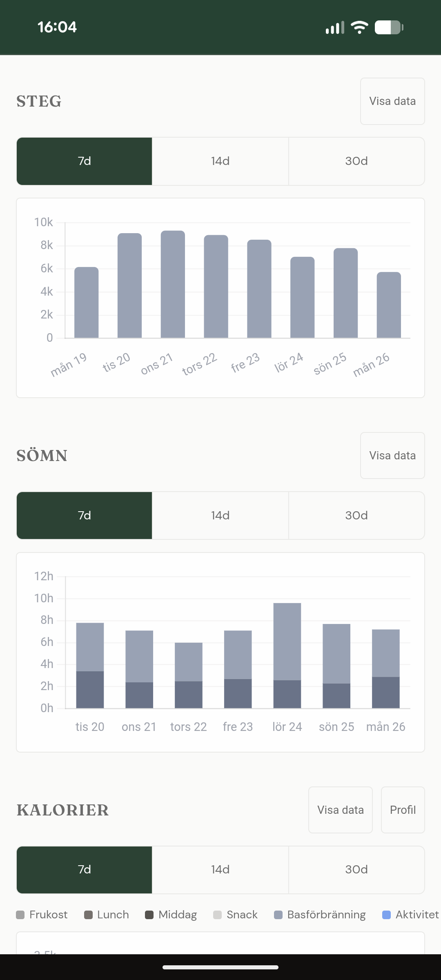Screen dimensions: 441x980
Task: Select 30d range for Kalorier
Action: click(356, 870)
